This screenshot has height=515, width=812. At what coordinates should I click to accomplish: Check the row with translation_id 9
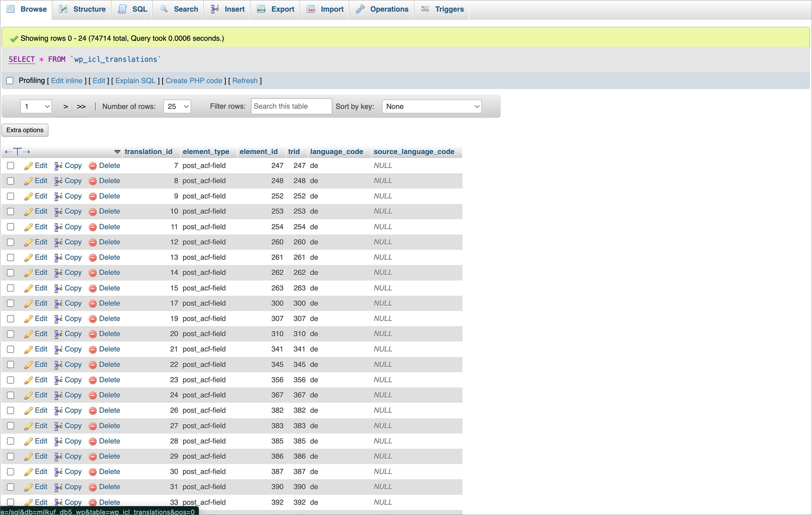pyautogui.click(x=11, y=196)
